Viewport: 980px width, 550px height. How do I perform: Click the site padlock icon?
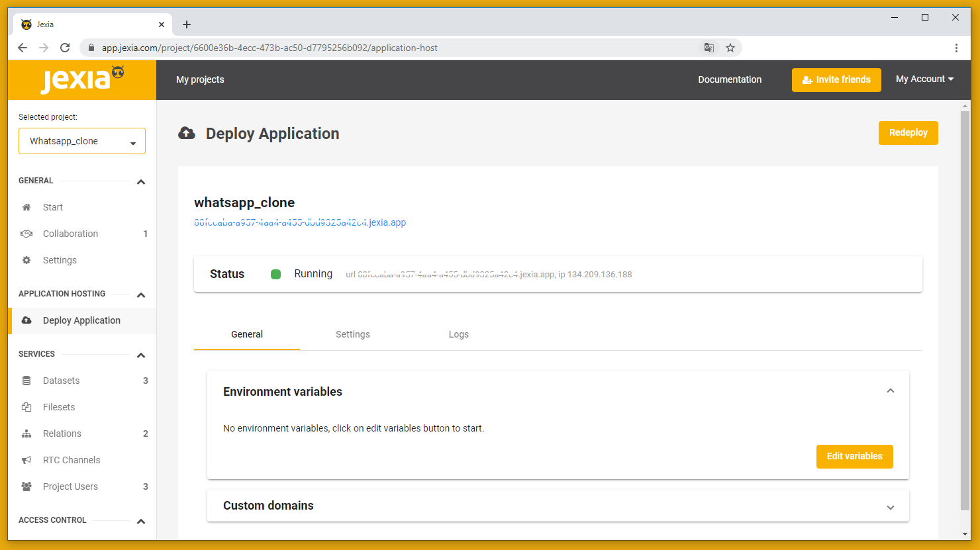click(91, 48)
